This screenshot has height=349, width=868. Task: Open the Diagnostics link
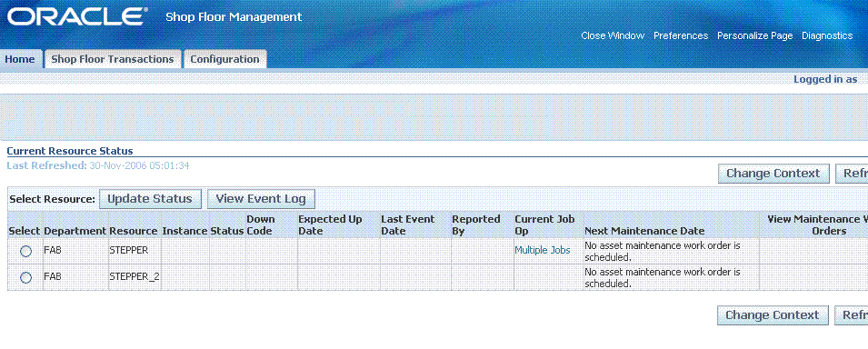(x=827, y=35)
